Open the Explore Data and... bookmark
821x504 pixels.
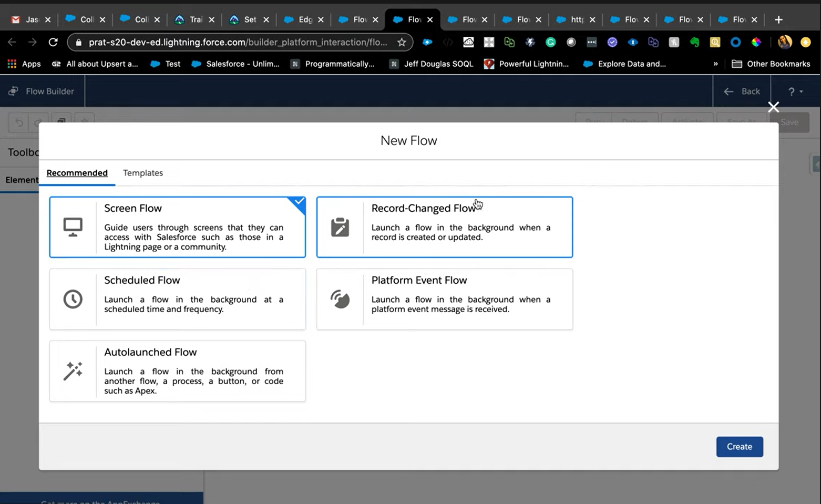coord(624,64)
